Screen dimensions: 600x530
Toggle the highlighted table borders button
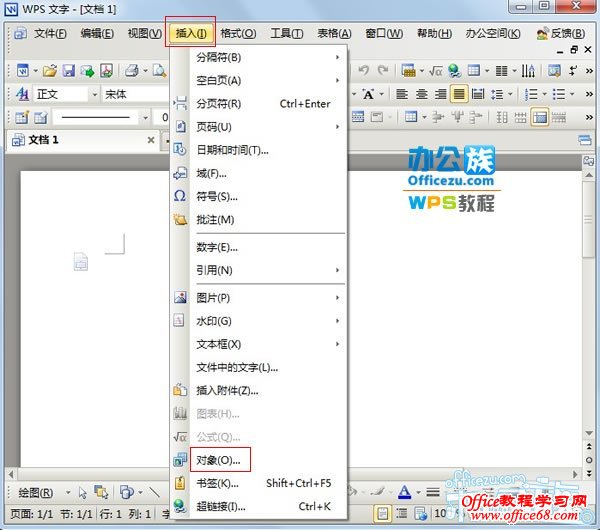pos(540,117)
